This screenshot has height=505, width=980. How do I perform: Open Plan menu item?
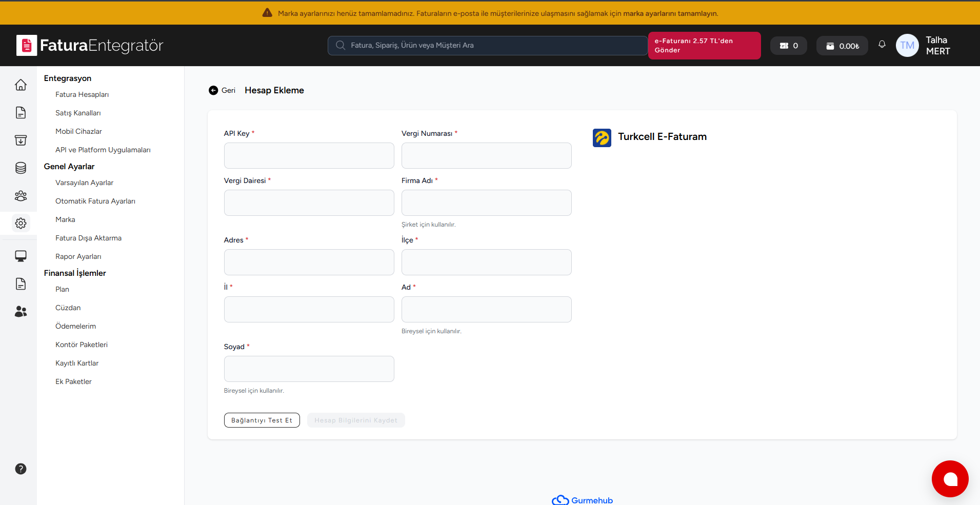[62, 289]
